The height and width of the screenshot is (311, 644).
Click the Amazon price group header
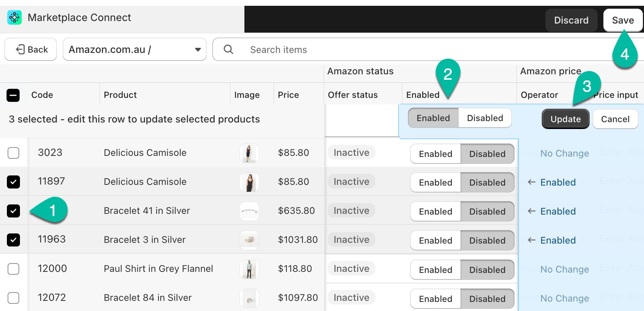pyautogui.click(x=551, y=71)
